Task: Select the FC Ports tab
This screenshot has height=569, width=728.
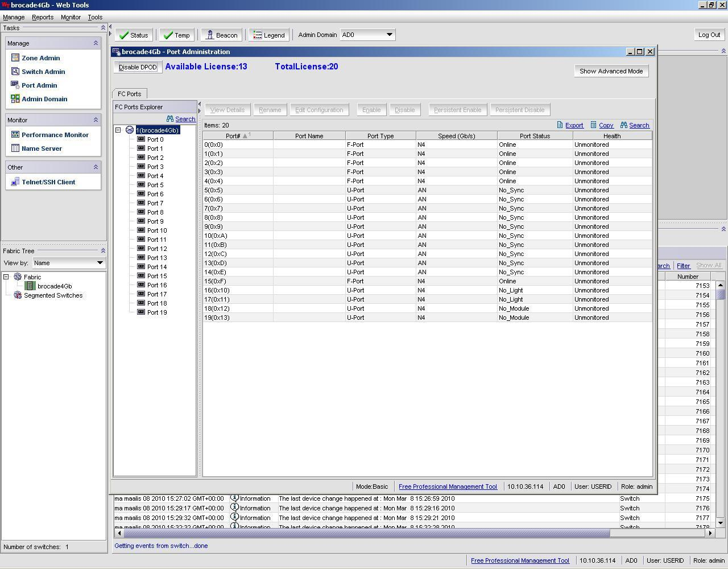Action: (x=130, y=94)
